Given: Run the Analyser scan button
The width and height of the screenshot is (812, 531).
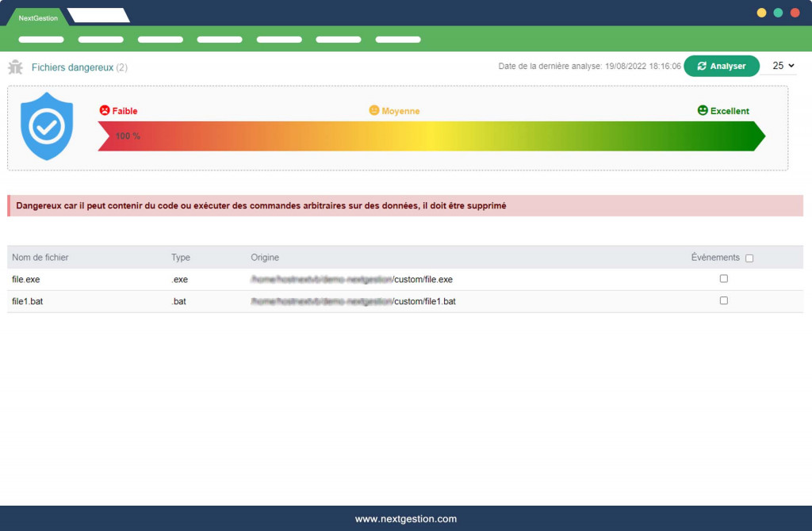Looking at the screenshot, I should pyautogui.click(x=722, y=67).
